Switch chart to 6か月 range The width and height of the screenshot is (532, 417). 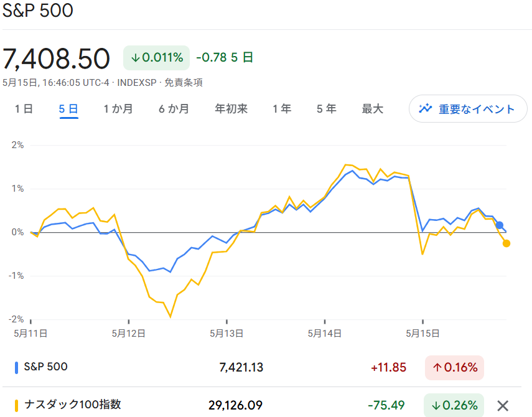pyautogui.click(x=174, y=109)
